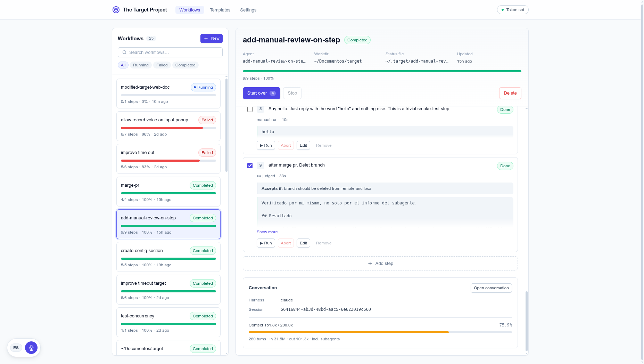Viewport: 644px width, 364px height.
Task: Click the Agent value add-manual-review-on-ste…
Action: 274,61
